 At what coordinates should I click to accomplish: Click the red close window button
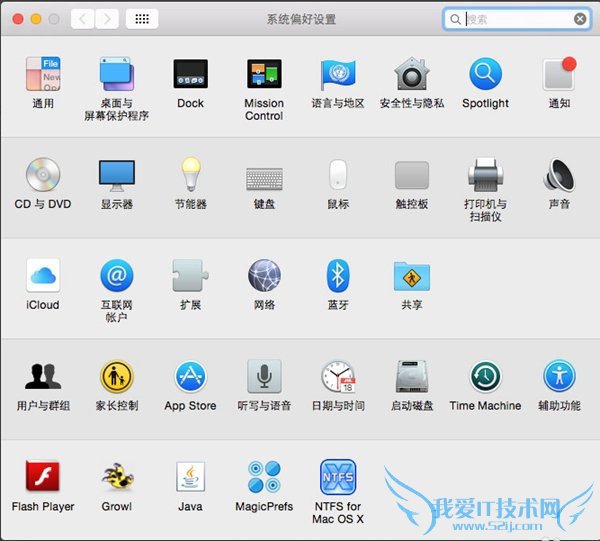18,19
